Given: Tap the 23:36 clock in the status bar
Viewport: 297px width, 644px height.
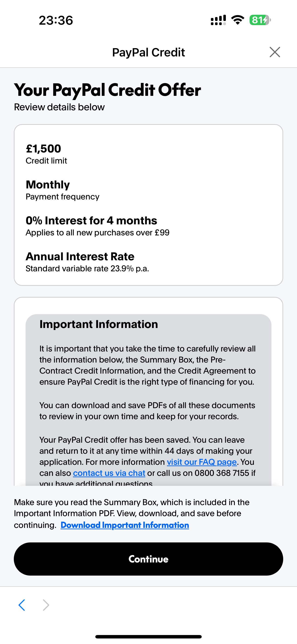Looking at the screenshot, I should click(x=56, y=20).
